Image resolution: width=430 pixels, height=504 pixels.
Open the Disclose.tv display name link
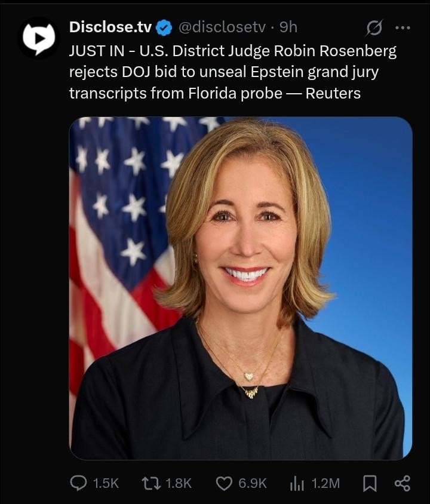(x=110, y=27)
